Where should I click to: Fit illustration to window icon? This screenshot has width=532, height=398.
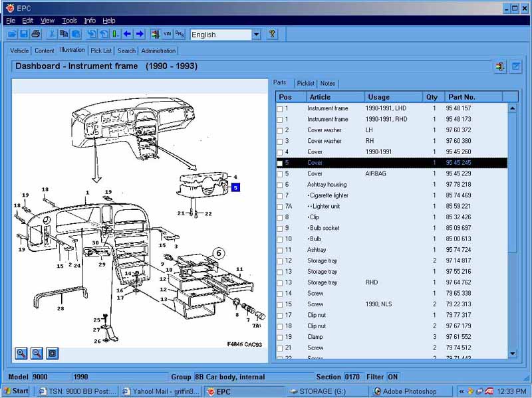[x=53, y=353]
